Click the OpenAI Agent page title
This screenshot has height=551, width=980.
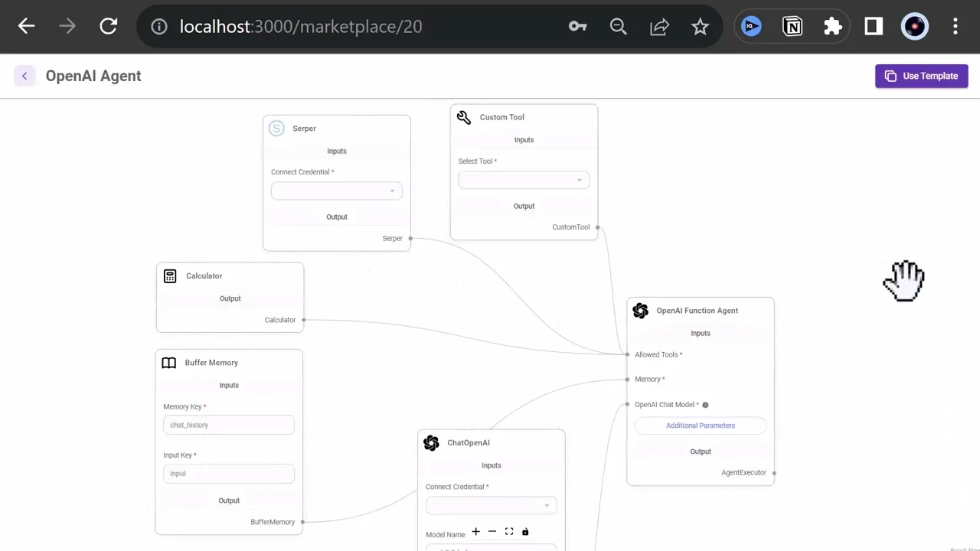tap(93, 76)
